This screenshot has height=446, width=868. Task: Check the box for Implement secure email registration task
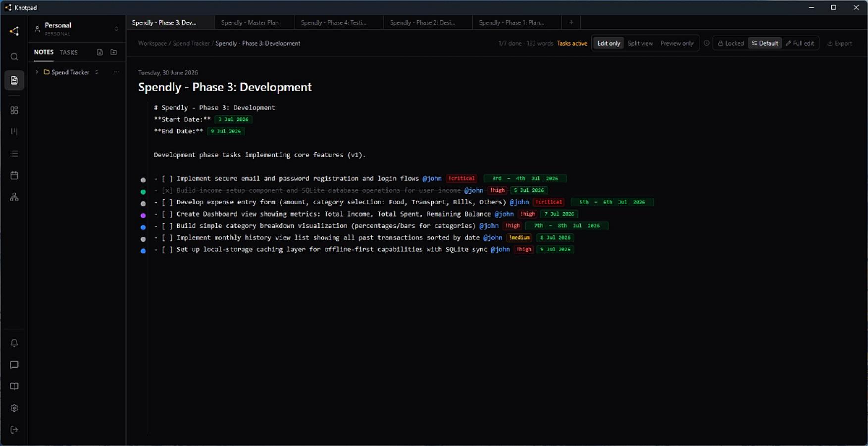(167, 178)
